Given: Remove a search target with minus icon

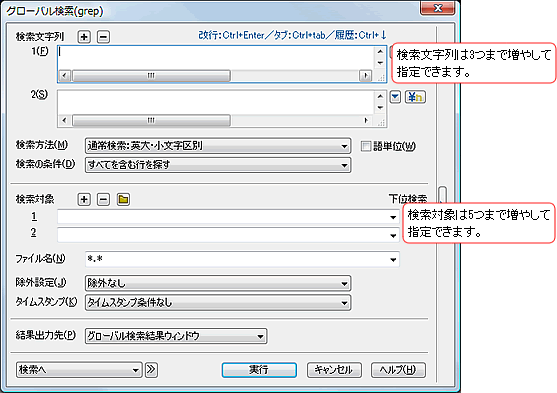Looking at the screenshot, I should (103, 199).
